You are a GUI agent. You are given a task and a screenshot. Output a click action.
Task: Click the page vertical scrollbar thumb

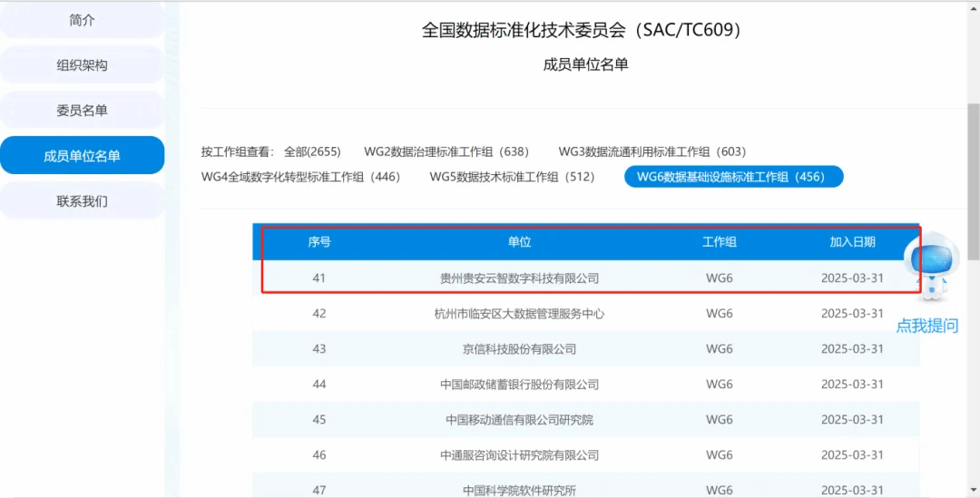click(973, 181)
